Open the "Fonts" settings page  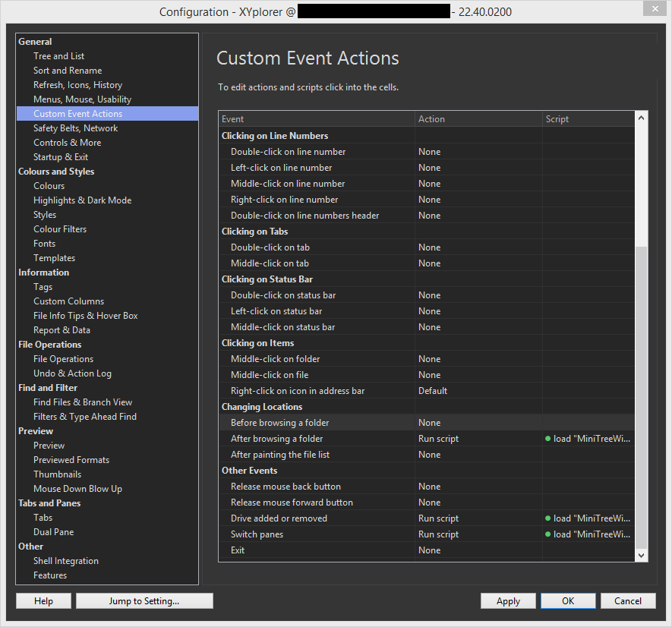[44, 243]
